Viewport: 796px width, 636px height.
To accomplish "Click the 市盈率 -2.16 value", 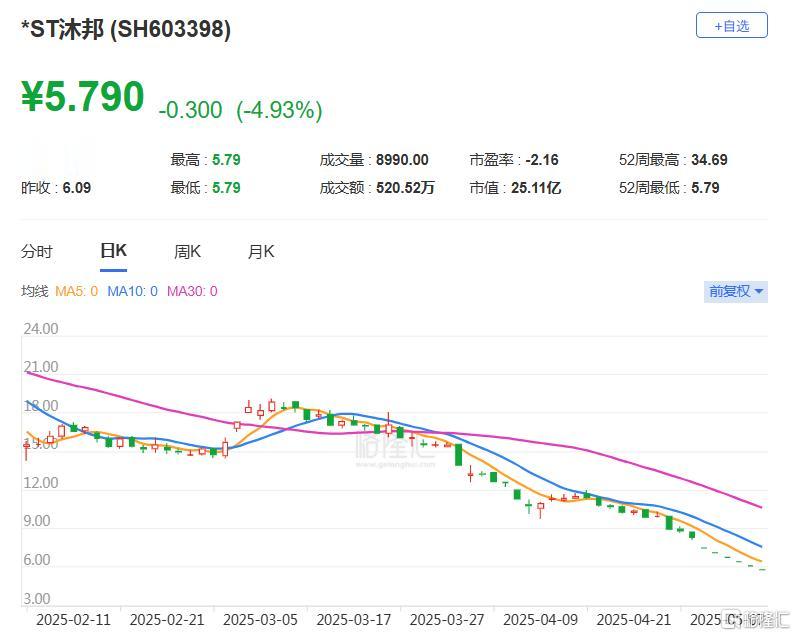I will pyautogui.click(x=542, y=160).
